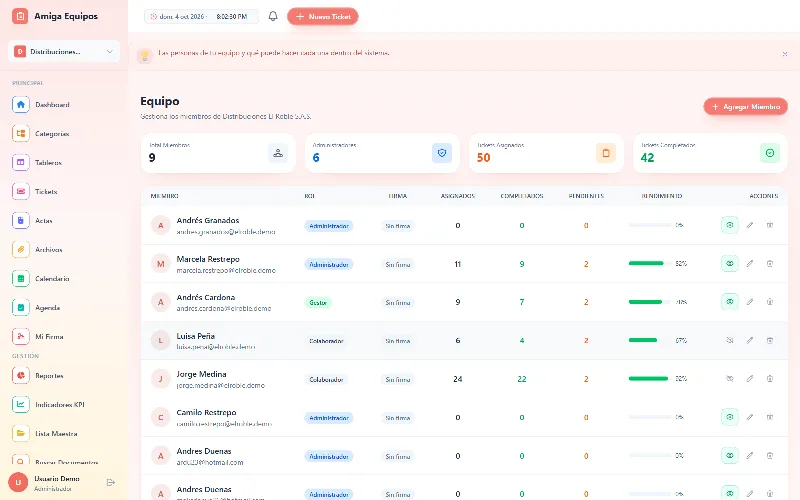Image resolution: width=800 pixels, height=500 pixels.
Task: Click the Usuario Demo profile avatar
Action: [18, 482]
